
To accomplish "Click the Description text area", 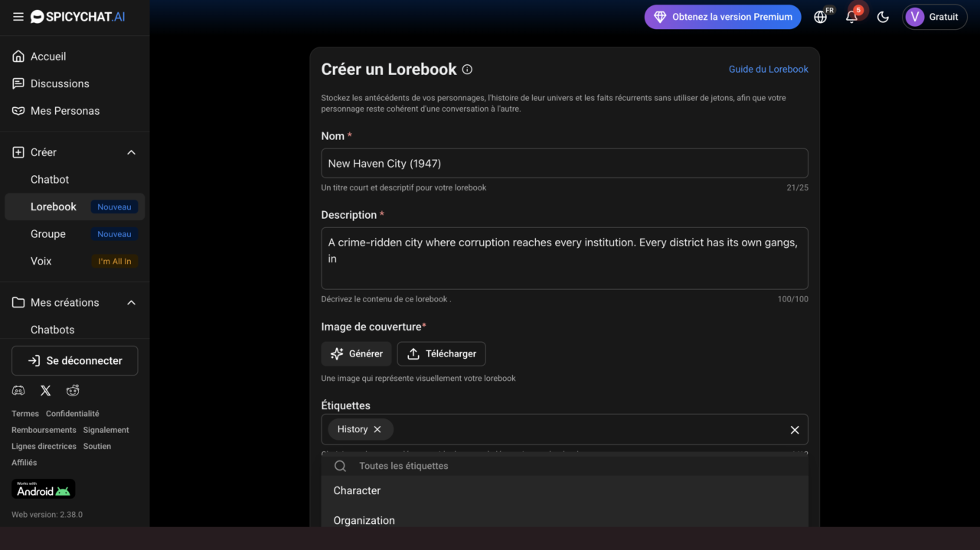I will 564,259.
